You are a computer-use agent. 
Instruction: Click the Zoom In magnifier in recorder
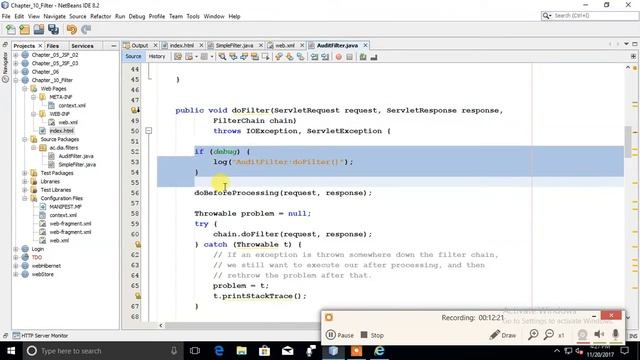533,335
